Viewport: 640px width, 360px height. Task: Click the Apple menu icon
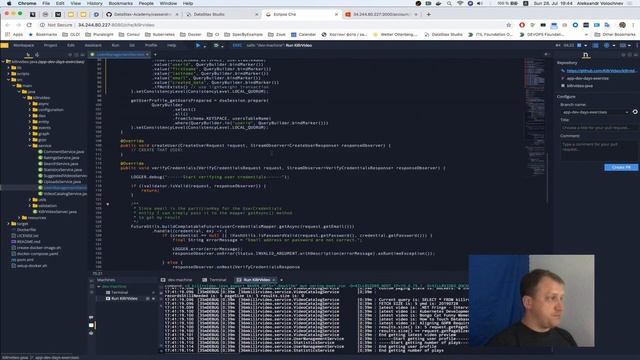(x=9, y=3)
